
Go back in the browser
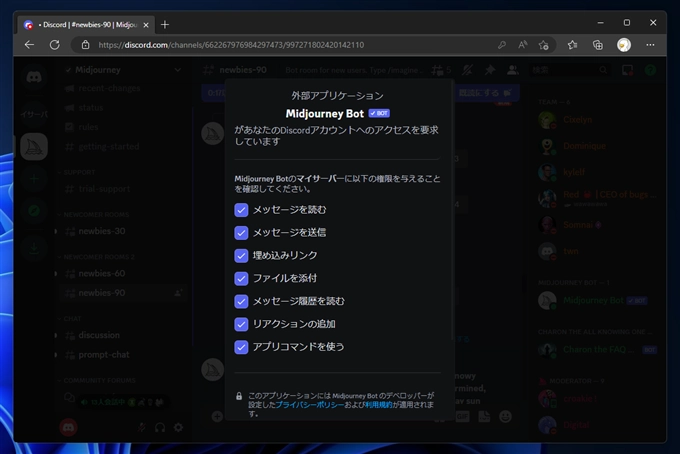click(29, 45)
